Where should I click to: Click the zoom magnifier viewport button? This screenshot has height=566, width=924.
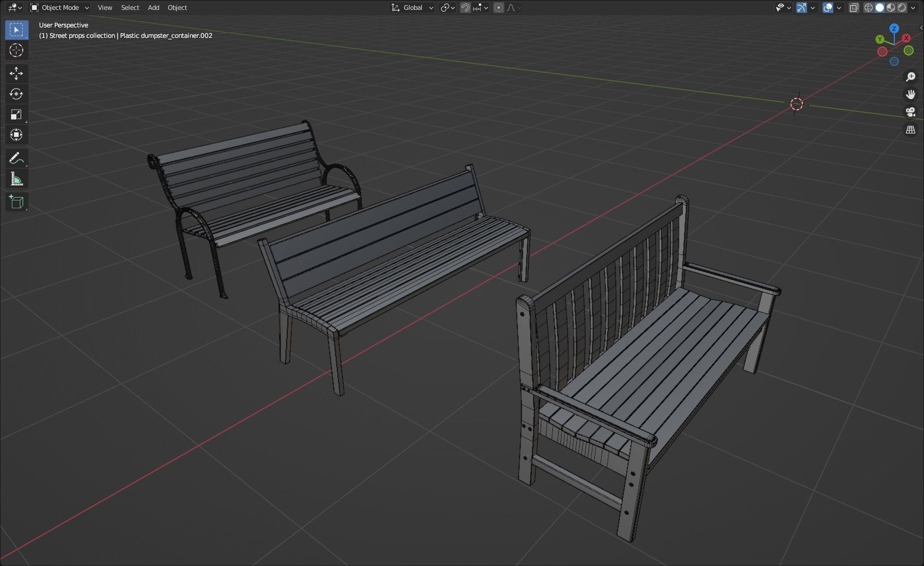pos(911,77)
